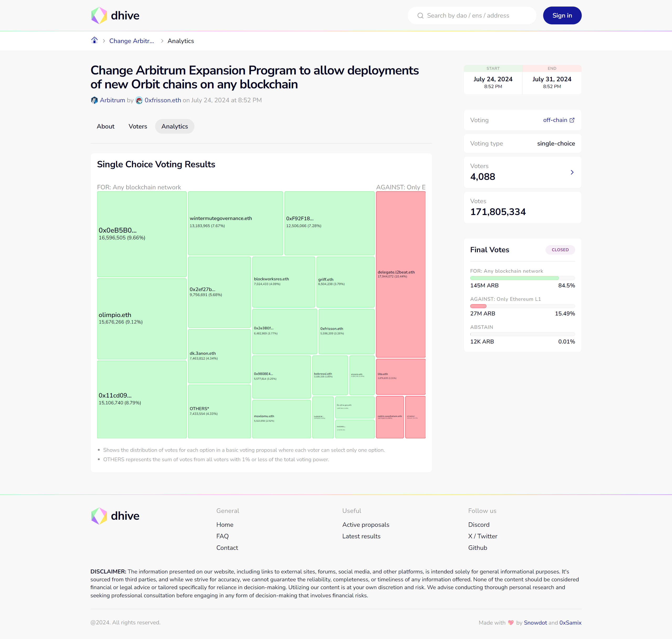This screenshot has height=639, width=672.
Task: Click the Arbitrum DAO logo icon
Action: click(x=94, y=100)
